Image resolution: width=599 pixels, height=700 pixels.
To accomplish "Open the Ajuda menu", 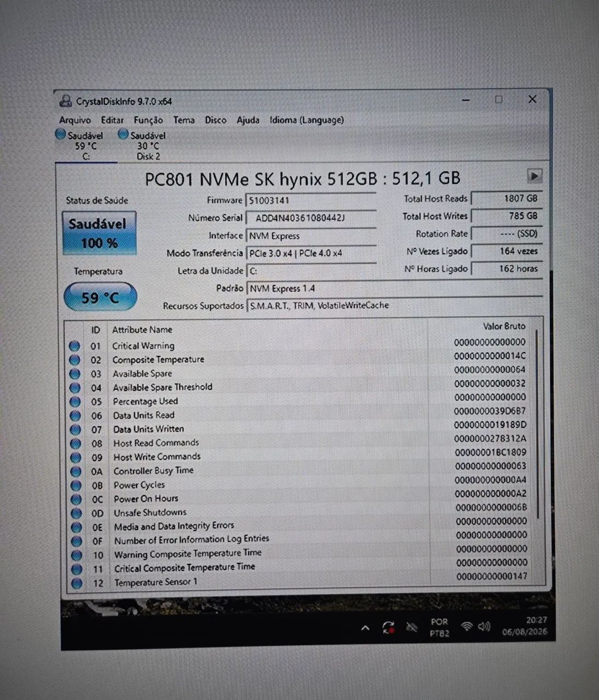I will coord(248,120).
